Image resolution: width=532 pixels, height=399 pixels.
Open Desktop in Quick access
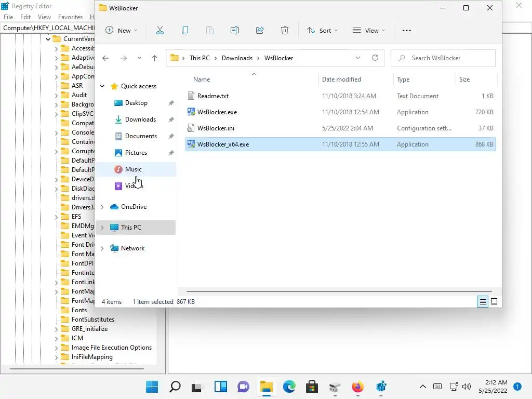pos(136,103)
